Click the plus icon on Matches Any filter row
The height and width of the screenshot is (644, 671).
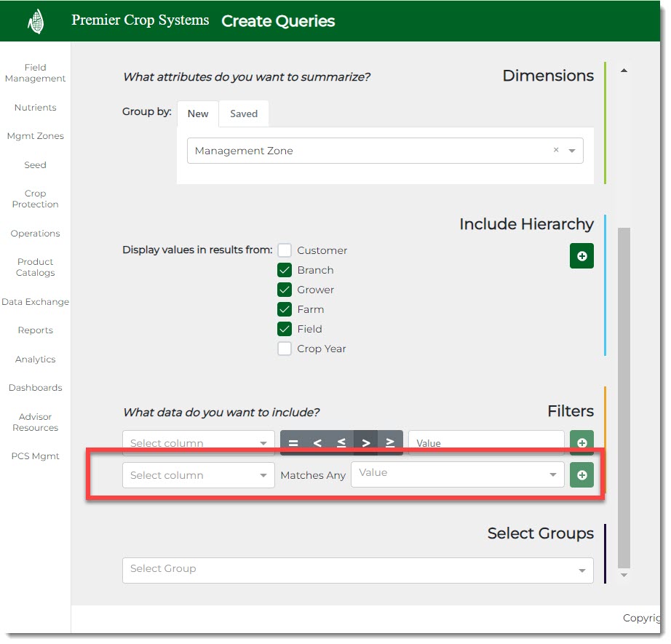pos(581,475)
